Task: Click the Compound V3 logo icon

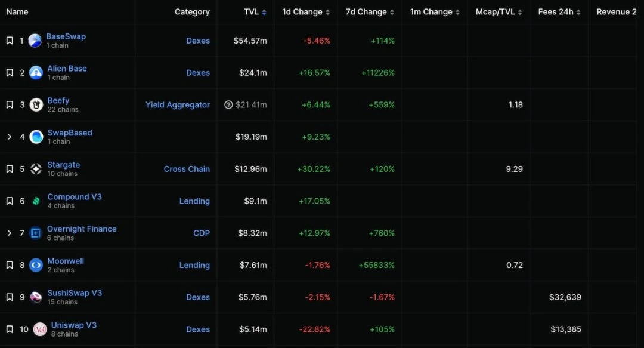Action: click(x=36, y=201)
